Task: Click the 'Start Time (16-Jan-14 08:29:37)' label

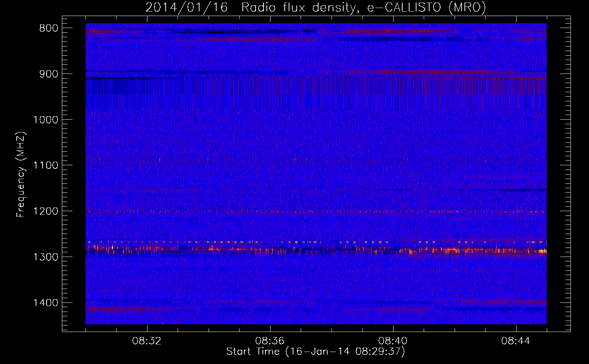Action: pos(316,352)
